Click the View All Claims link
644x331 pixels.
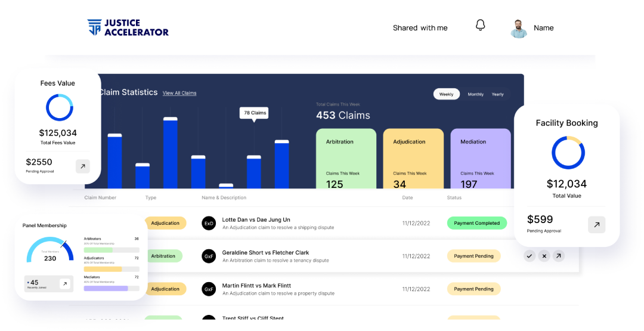[x=179, y=93]
